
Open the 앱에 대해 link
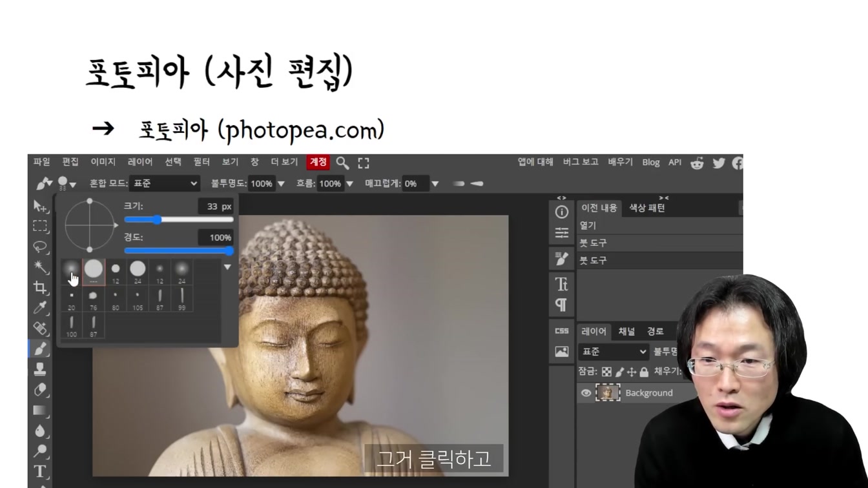coord(535,162)
